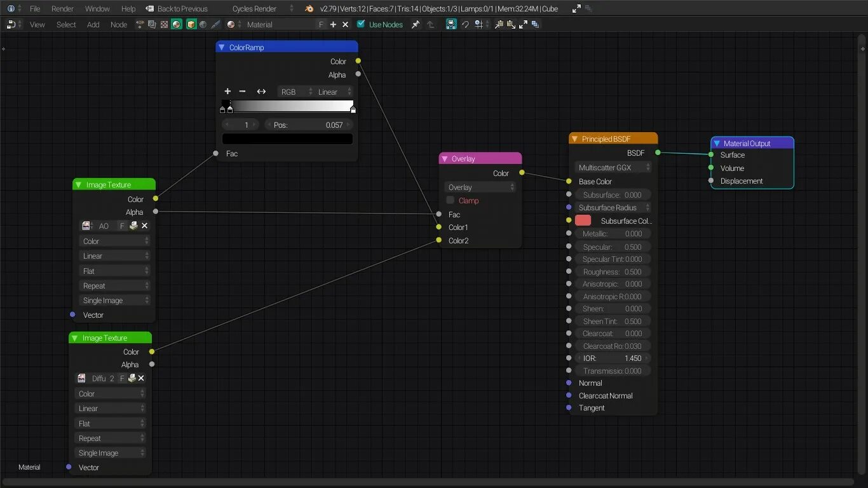Collapse the Diffu Image Texture node
Image resolution: width=868 pixels, height=488 pixels.
[74, 338]
